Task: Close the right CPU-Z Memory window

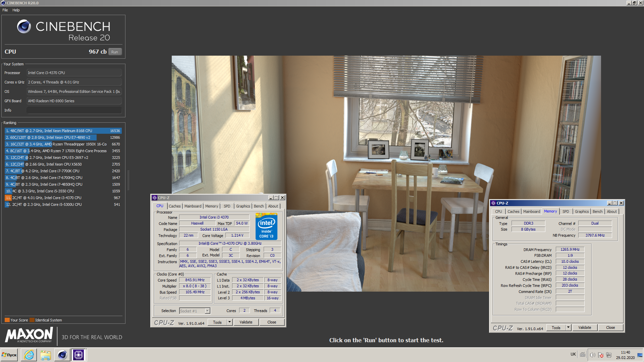Action: (x=621, y=203)
